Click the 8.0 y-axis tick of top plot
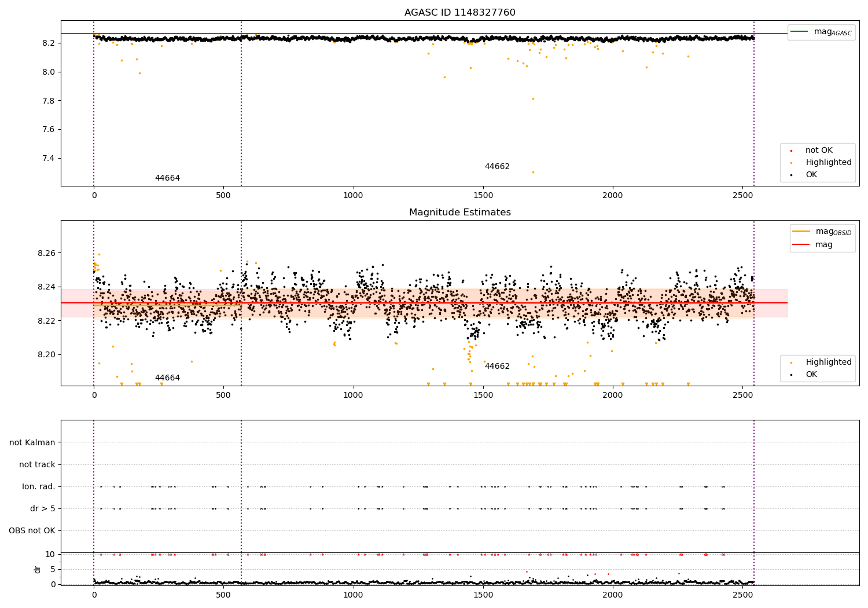This screenshot has height=608, width=868. (x=49, y=72)
